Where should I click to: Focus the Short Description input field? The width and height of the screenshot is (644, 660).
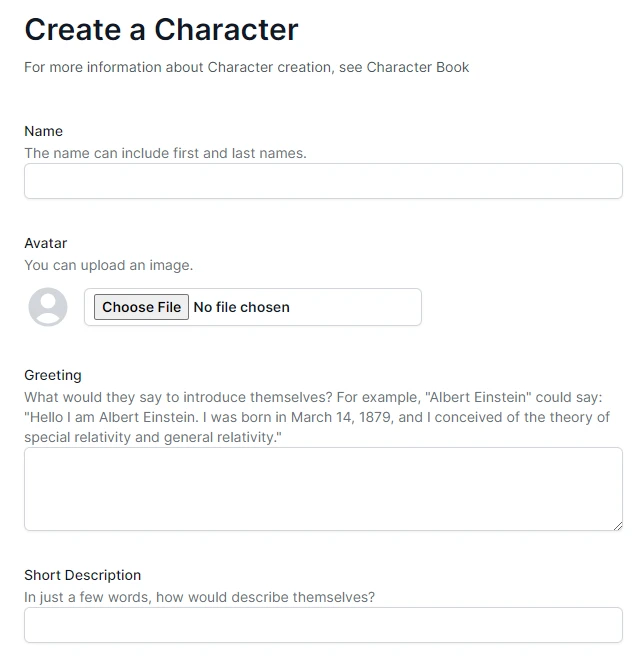tap(323, 625)
